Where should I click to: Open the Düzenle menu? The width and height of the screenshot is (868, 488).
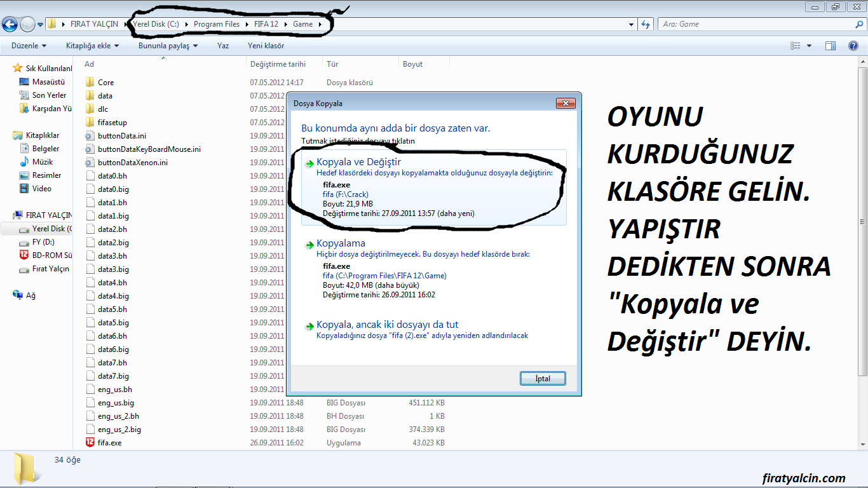click(29, 46)
